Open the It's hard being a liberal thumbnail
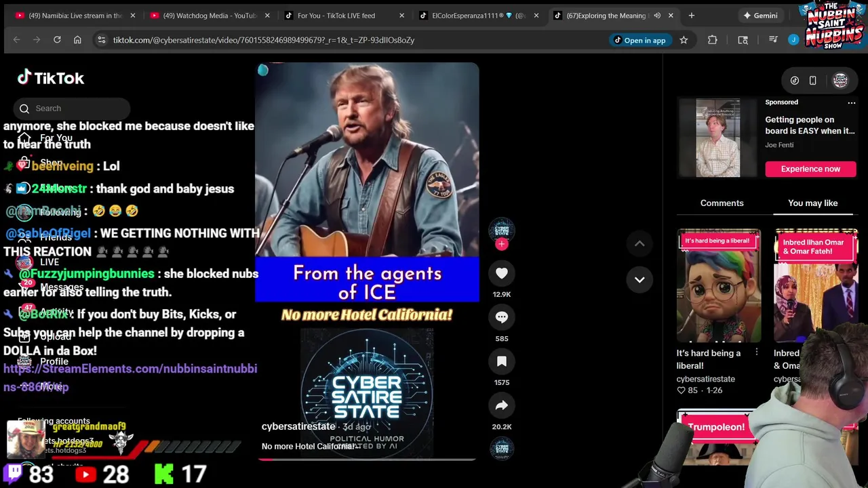 click(x=719, y=285)
